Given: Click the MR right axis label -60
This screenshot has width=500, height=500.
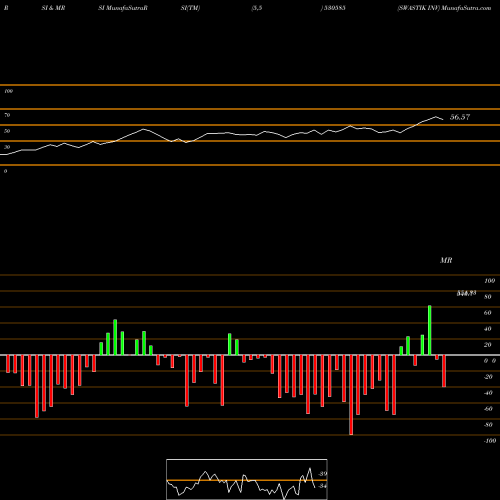Looking at the screenshot, I should (x=488, y=409).
